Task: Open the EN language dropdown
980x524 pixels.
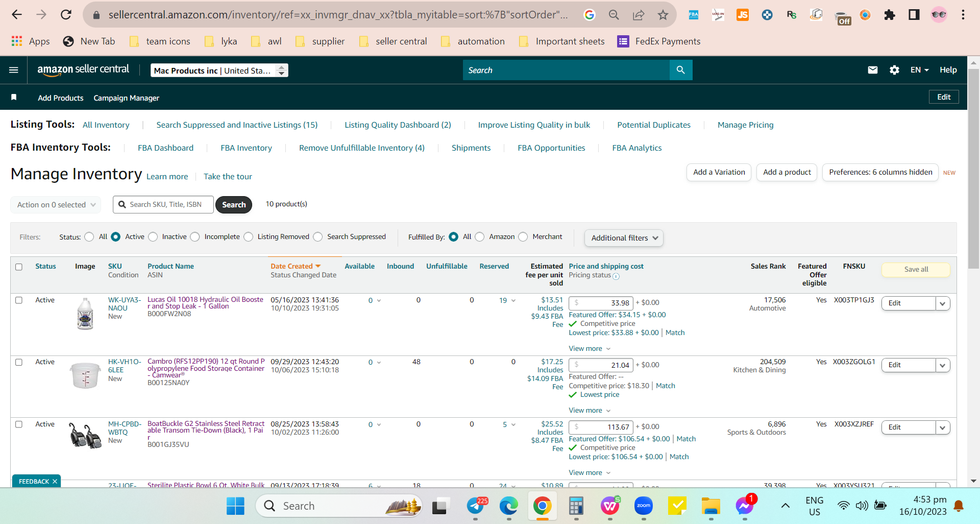Action: pyautogui.click(x=919, y=70)
